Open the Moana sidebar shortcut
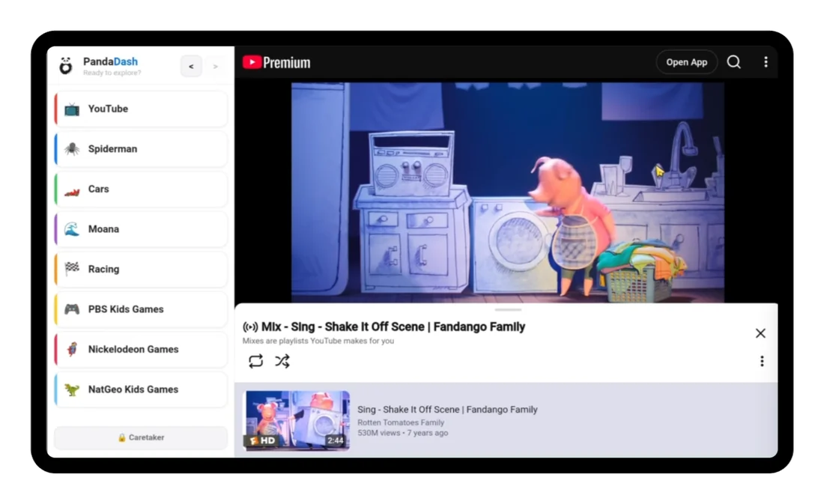 [141, 229]
